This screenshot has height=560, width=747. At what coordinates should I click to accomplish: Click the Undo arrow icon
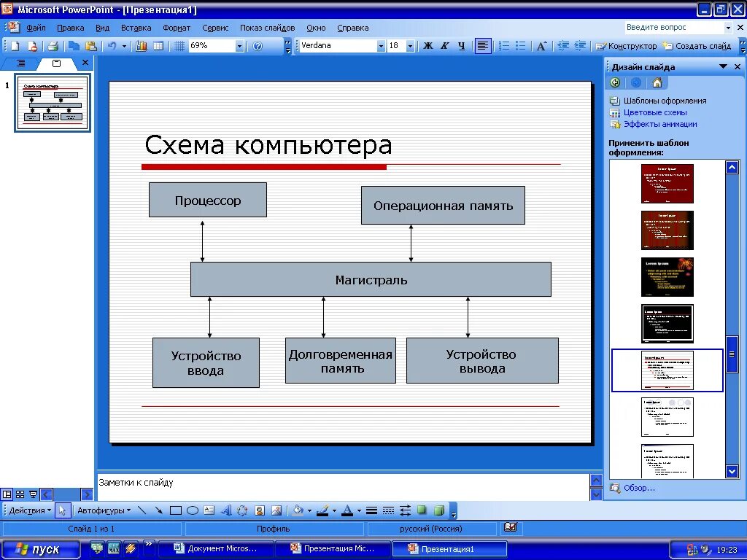(x=112, y=46)
